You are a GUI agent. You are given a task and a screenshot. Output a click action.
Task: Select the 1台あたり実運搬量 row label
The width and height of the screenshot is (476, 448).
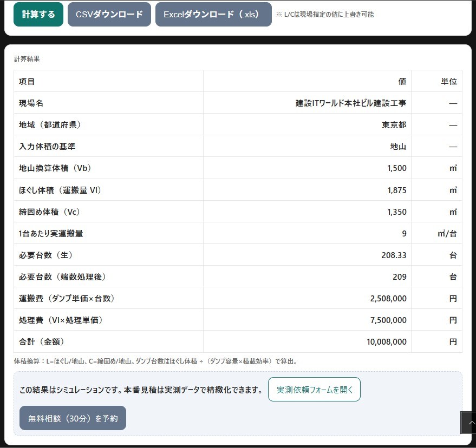(x=51, y=234)
